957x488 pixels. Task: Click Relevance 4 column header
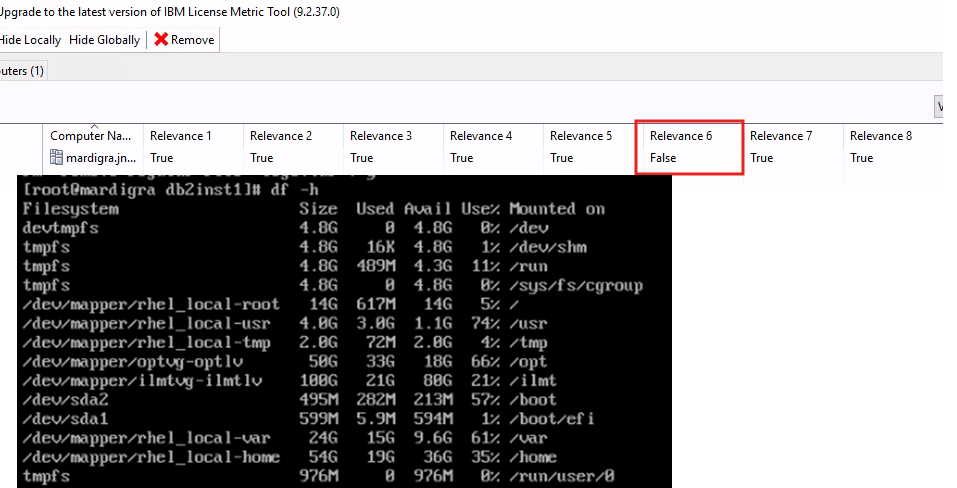click(481, 135)
